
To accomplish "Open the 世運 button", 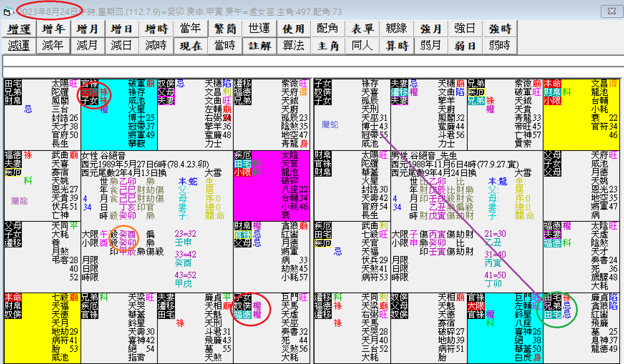I will pos(259,29).
